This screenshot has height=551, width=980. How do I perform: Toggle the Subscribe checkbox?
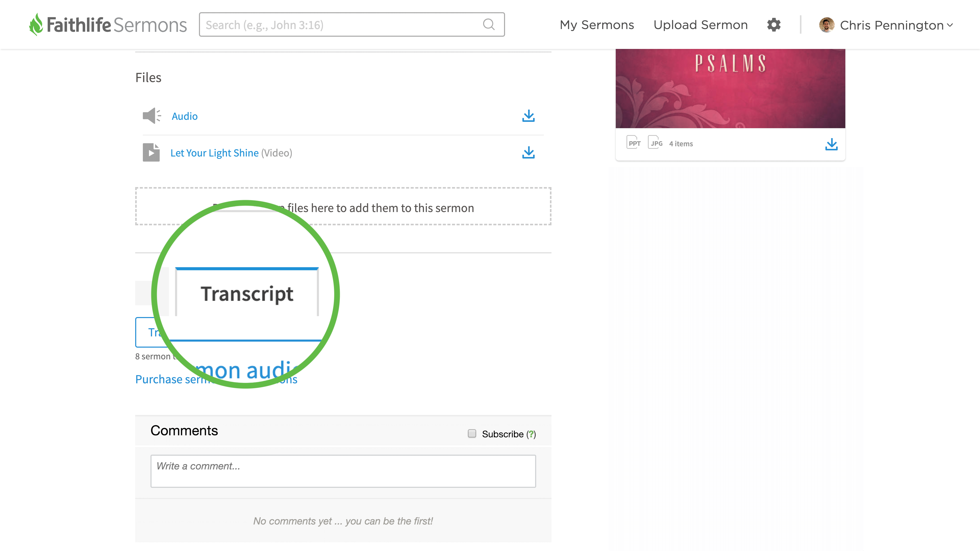pos(472,434)
